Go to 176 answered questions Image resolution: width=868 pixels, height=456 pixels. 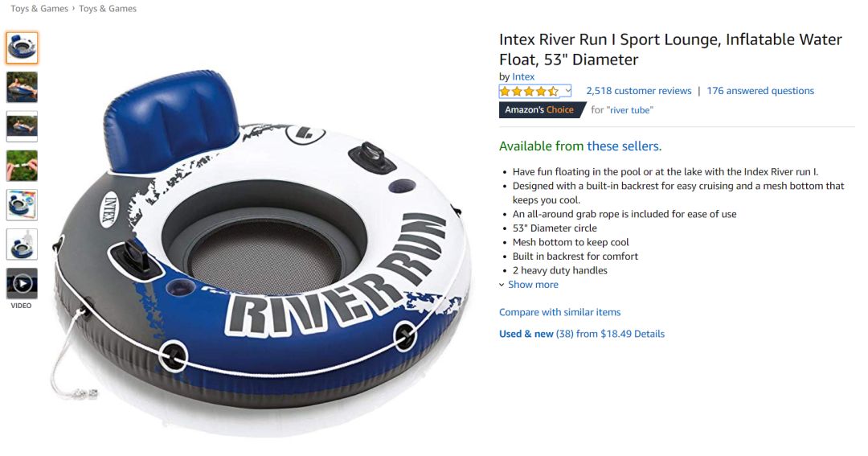[760, 91]
